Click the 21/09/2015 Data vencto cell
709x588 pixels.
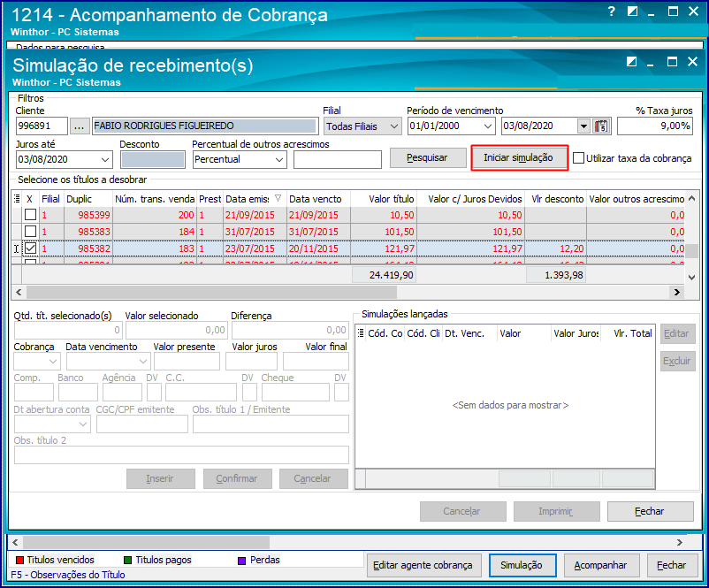pos(319,215)
